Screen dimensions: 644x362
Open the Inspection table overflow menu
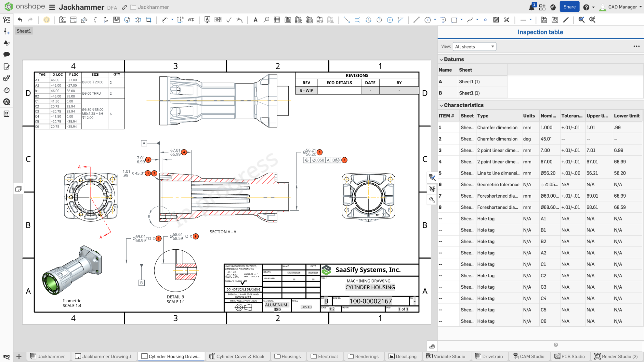pos(636,46)
